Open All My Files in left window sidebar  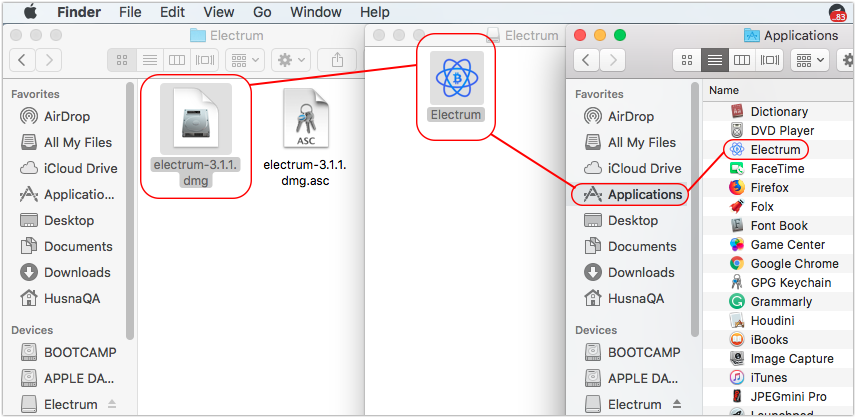[65, 142]
